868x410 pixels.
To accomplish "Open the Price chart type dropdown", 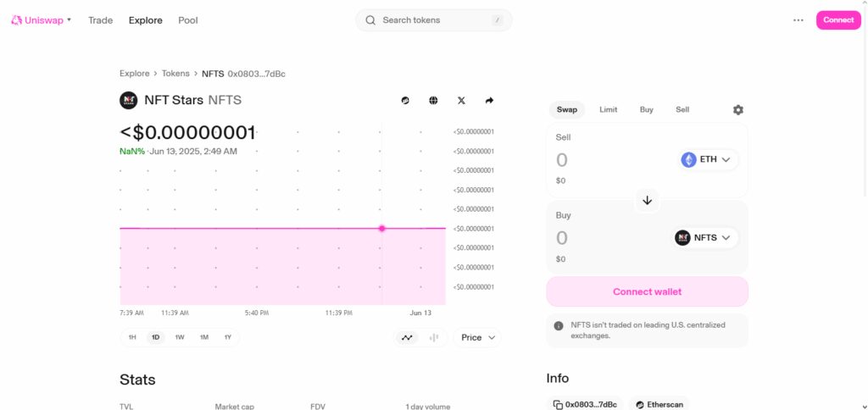I will 476,337.
